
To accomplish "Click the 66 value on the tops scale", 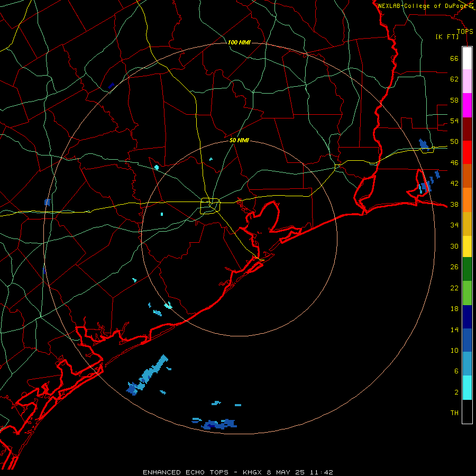I will 454,59.
